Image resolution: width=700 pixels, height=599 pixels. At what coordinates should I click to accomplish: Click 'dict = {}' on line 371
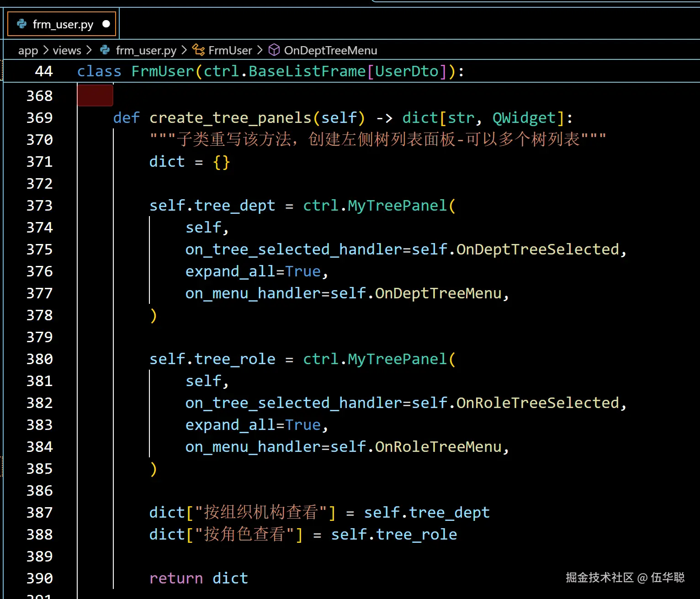(190, 162)
